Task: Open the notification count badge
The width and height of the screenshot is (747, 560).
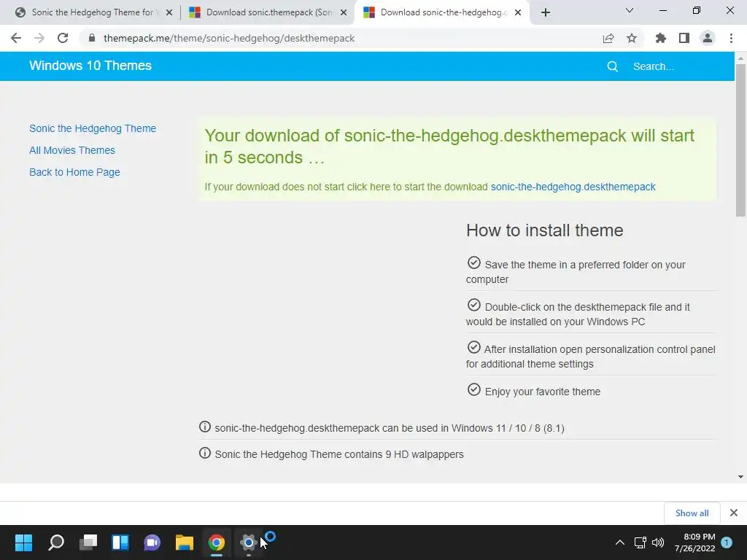Action: pos(727,542)
